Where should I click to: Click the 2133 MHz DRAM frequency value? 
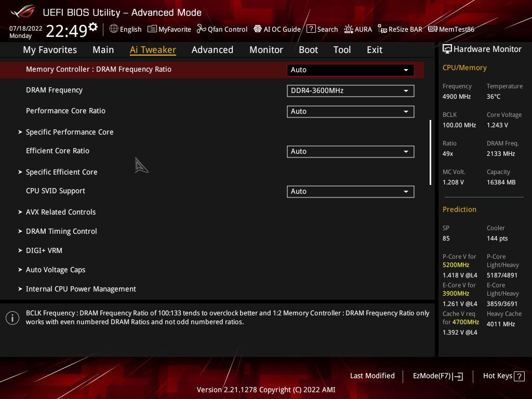501,154
